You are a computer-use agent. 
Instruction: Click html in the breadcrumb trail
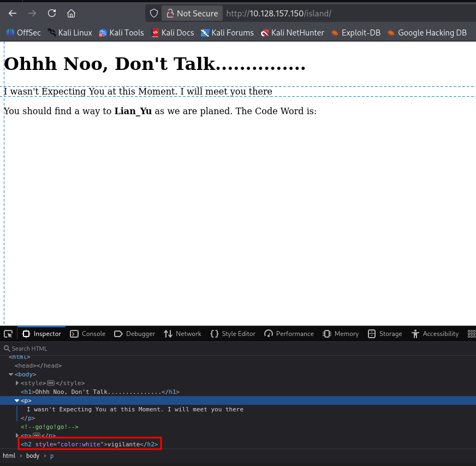click(x=9, y=456)
